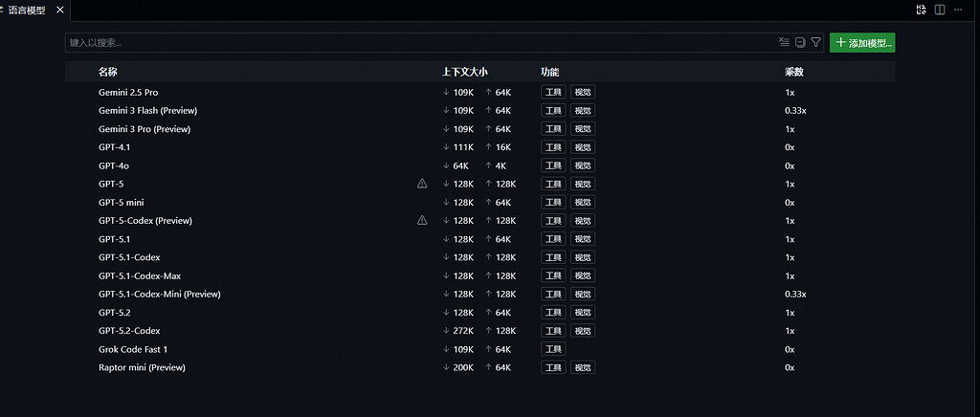Click the 功能 column header
The width and height of the screenshot is (980, 417).
click(x=550, y=72)
